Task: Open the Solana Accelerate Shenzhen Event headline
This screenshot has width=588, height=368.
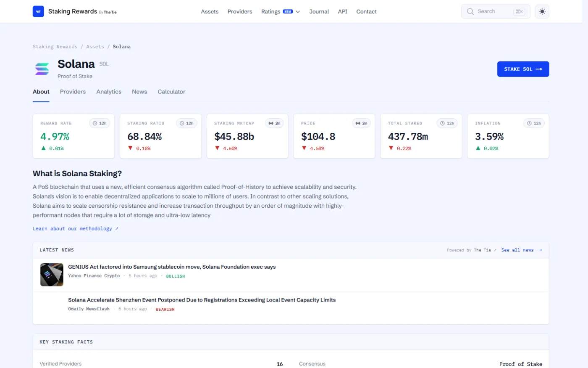Action: click(202, 300)
